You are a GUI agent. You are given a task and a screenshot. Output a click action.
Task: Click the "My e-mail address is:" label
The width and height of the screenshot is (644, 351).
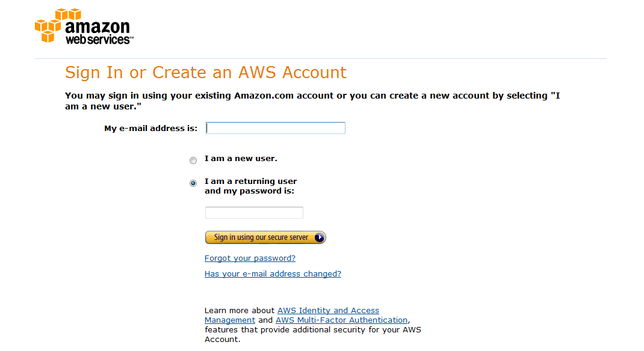150,127
